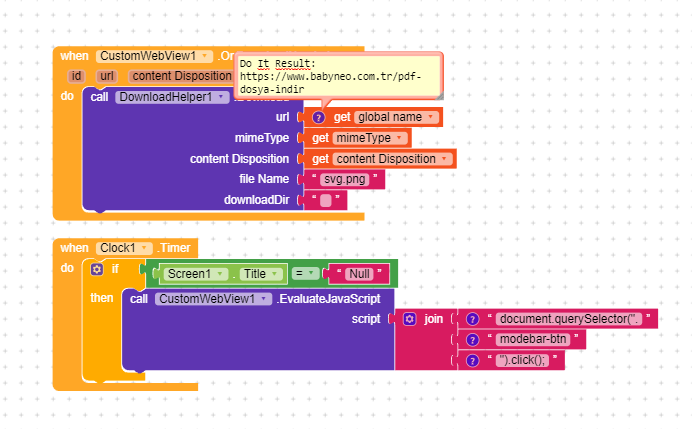Image resolution: width=692 pixels, height=429 pixels.
Task: Click the id event parameter
Action: point(76,76)
